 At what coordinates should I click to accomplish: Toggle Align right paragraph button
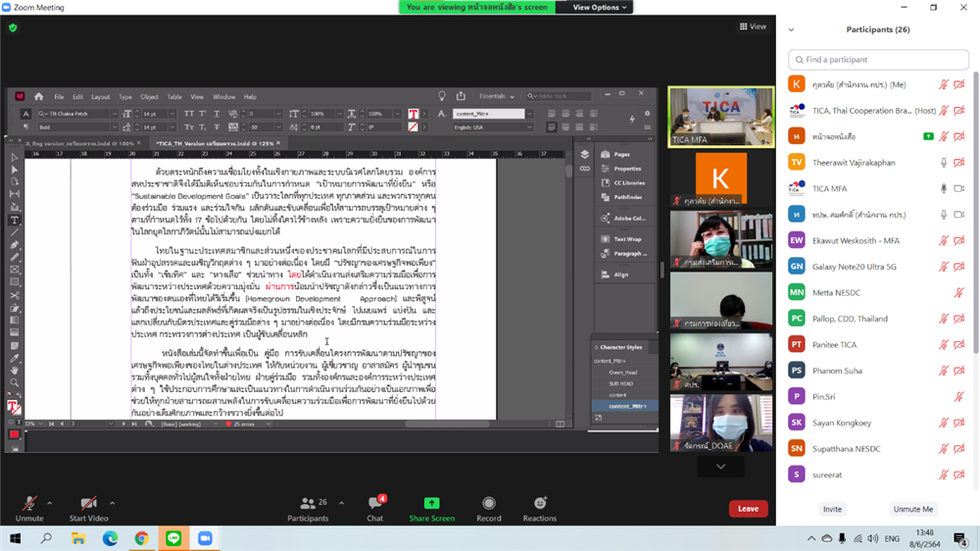coord(579,114)
